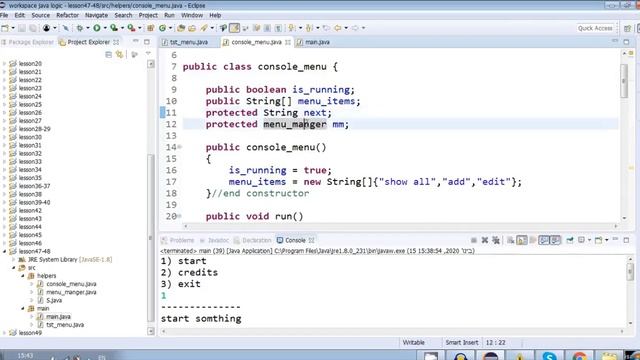Switch to the Package Explorer tab
Screen dimensions: 640x360
point(27,42)
